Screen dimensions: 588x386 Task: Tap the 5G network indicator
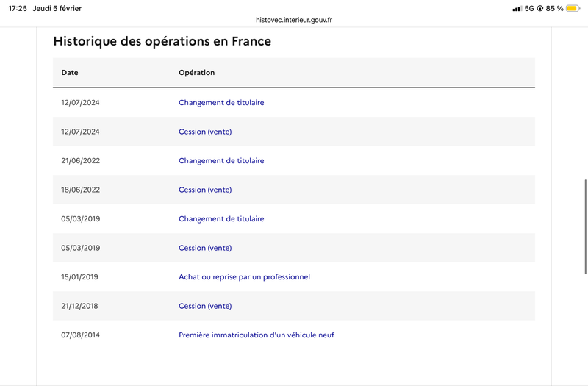[x=529, y=8]
